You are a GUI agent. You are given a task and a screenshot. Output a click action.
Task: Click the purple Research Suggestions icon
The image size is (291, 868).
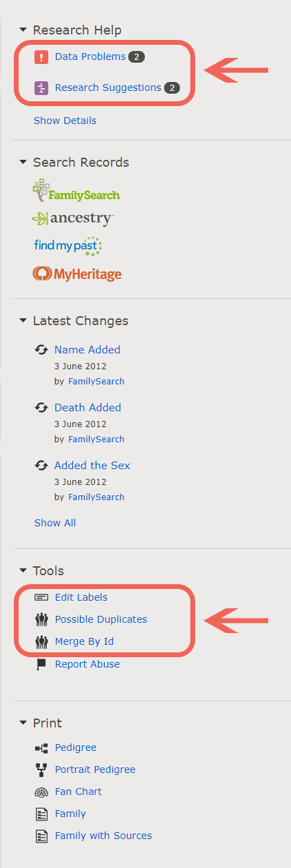click(41, 88)
